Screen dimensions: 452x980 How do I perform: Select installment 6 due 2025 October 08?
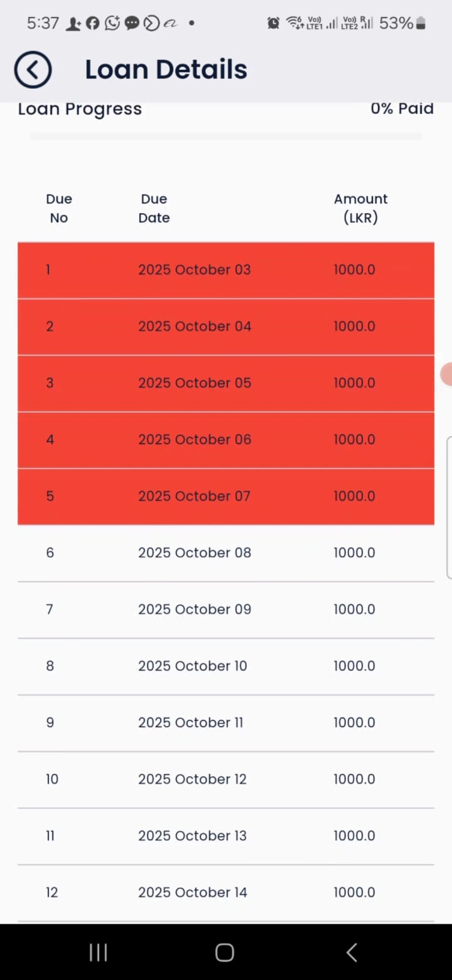click(x=225, y=553)
